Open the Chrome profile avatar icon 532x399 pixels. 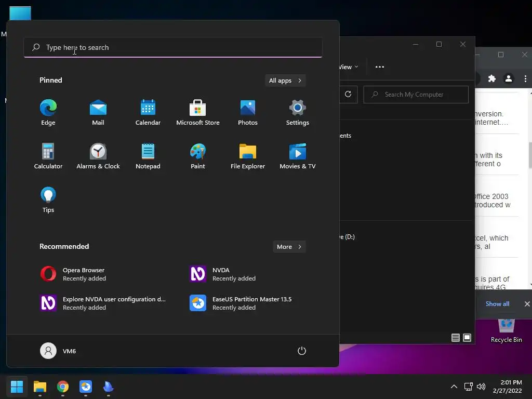click(x=509, y=79)
